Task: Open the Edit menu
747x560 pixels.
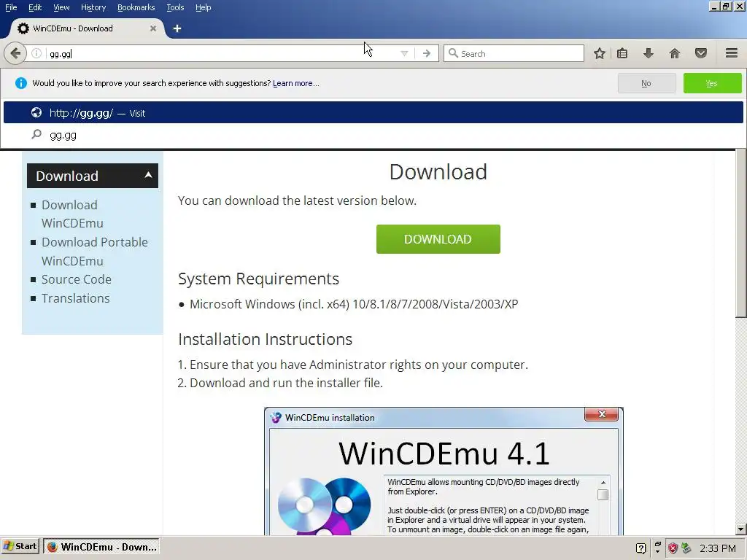Action: coord(35,7)
